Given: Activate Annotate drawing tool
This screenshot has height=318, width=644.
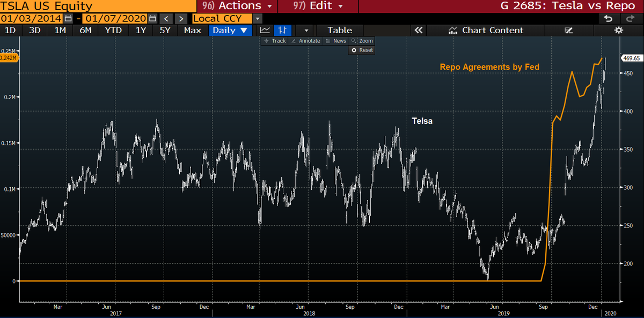Looking at the screenshot, I should (305, 41).
